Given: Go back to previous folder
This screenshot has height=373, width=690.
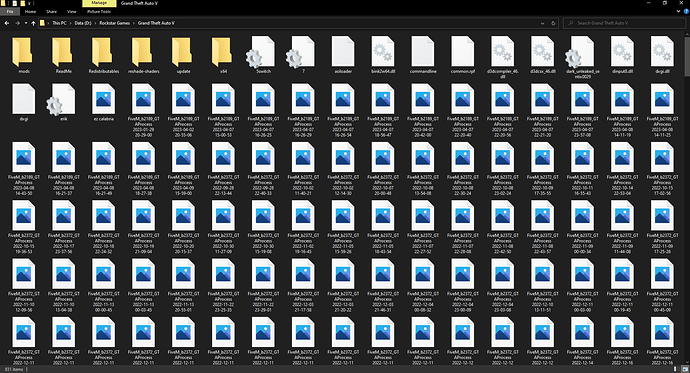Looking at the screenshot, I should click(7, 23).
